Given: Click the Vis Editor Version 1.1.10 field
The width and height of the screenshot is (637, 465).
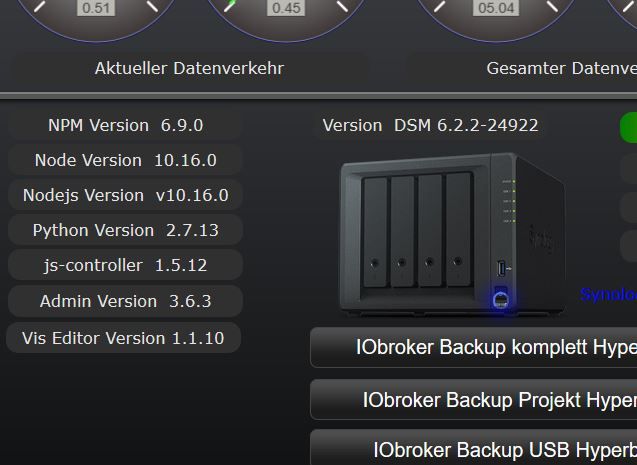Looking at the screenshot, I should [x=123, y=338].
